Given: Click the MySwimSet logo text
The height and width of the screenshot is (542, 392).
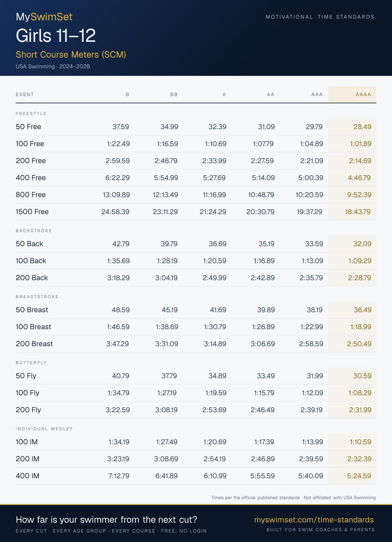Looking at the screenshot, I should click(x=44, y=17).
